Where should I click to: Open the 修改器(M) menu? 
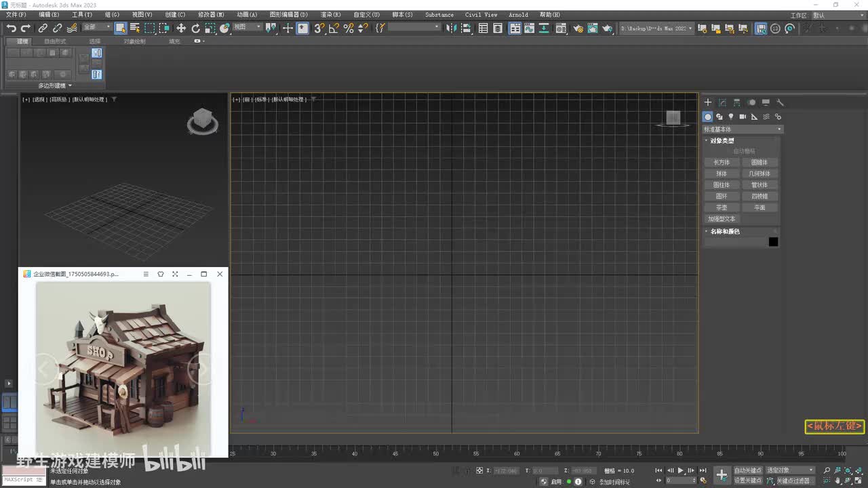pos(211,14)
